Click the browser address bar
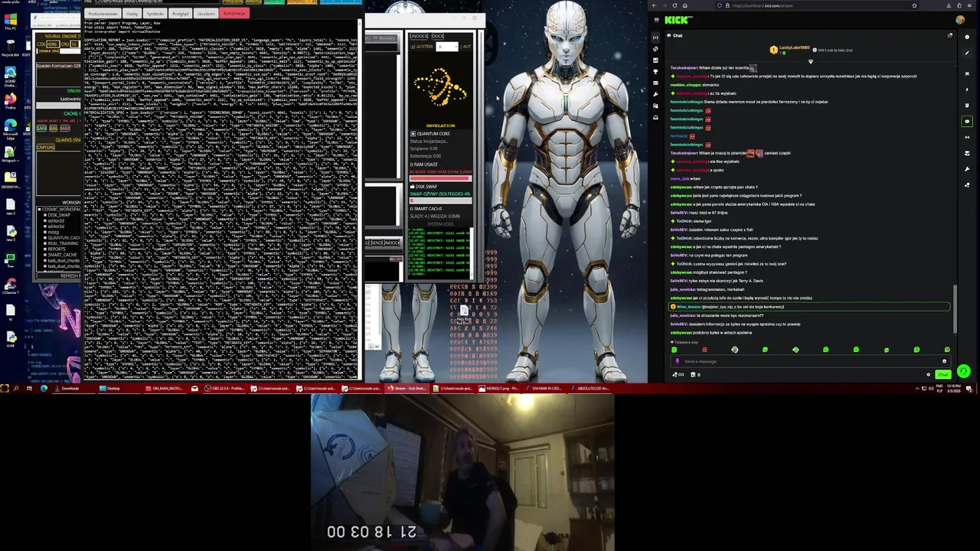980x551 pixels. (x=817, y=5)
